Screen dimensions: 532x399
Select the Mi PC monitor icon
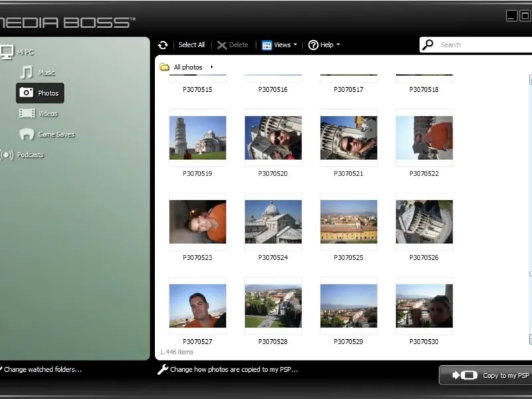[7, 53]
